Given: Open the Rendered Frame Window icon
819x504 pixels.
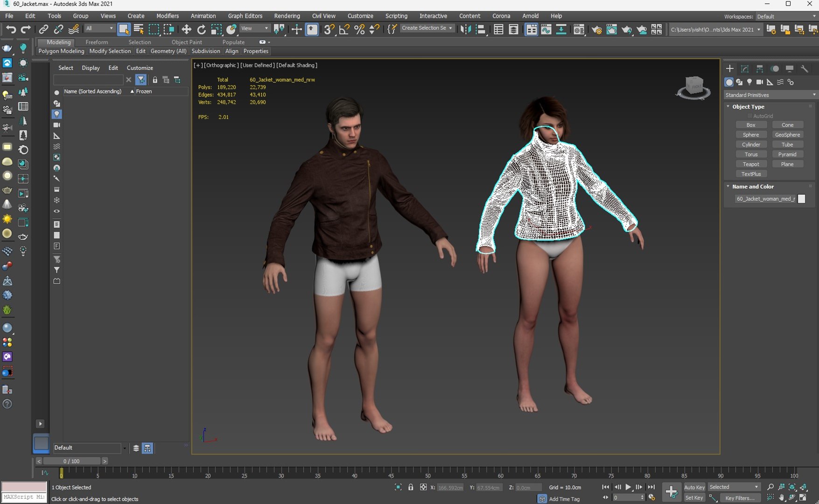Looking at the screenshot, I should [611, 29].
